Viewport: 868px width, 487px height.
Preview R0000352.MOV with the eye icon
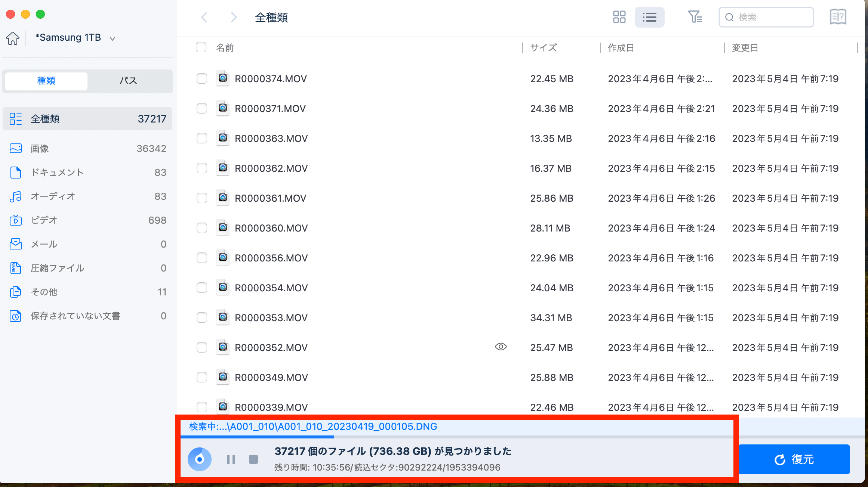tap(501, 347)
